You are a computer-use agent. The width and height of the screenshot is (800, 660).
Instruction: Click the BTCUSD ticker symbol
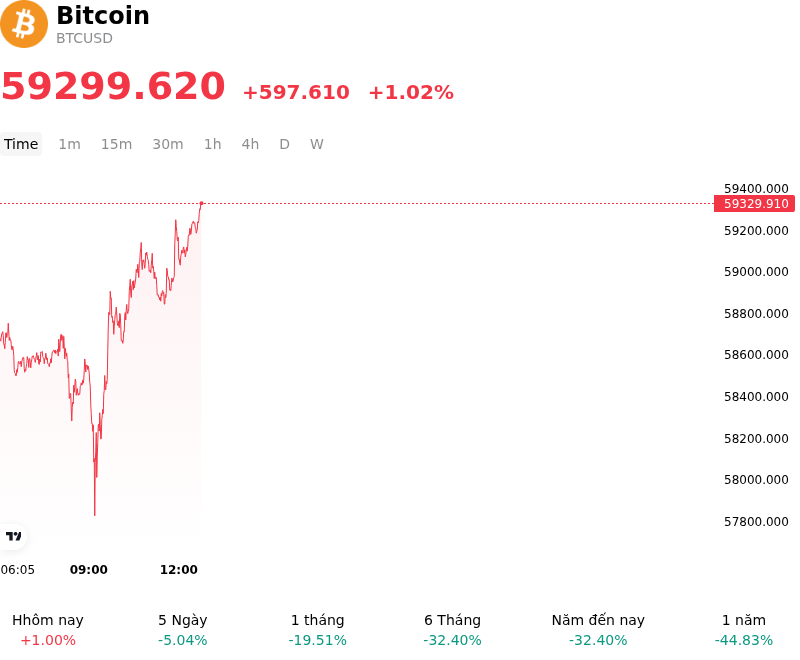tap(84, 38)
